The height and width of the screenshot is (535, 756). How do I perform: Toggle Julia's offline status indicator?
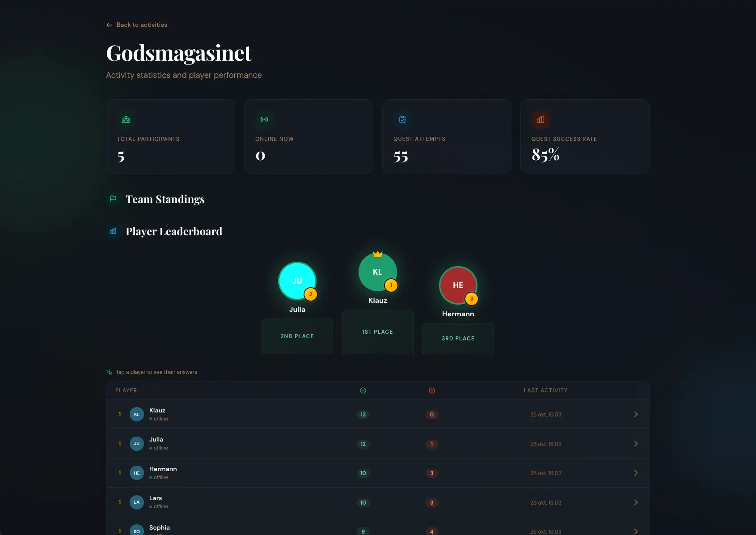[150, 448]
